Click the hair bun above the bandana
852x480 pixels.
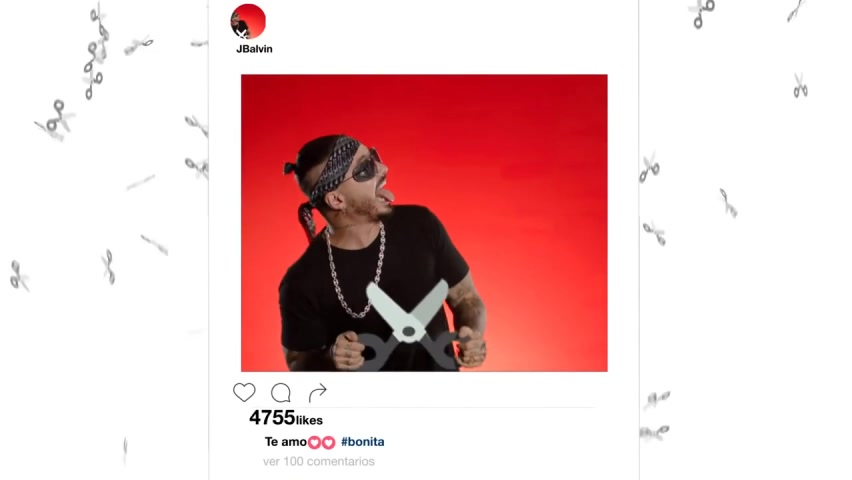click(x=290, y=168)
